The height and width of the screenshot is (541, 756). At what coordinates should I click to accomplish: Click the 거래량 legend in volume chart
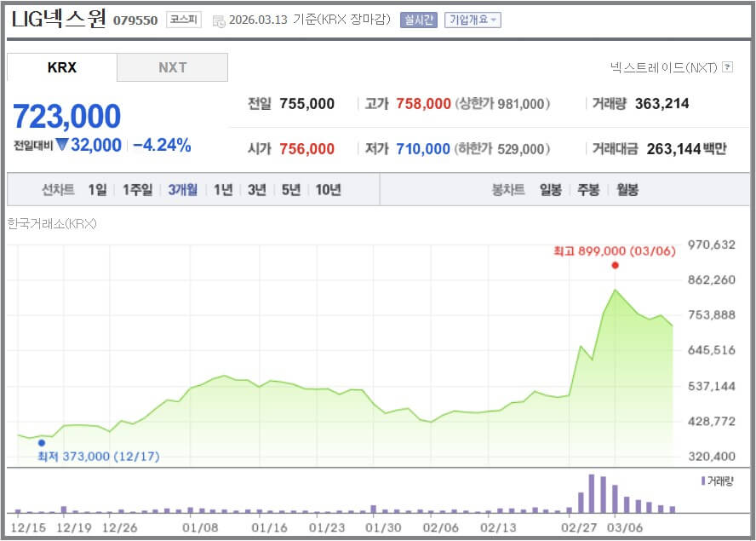(x=718, y=481)
